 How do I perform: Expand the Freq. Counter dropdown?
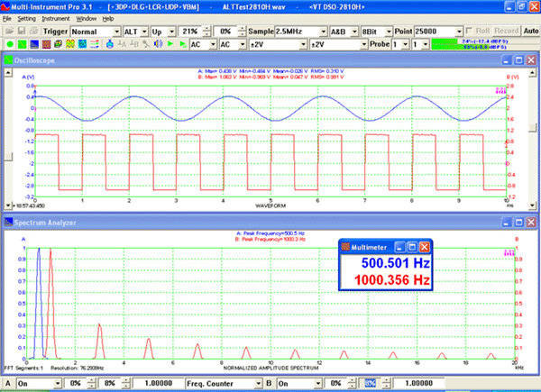tap(260, 384)
